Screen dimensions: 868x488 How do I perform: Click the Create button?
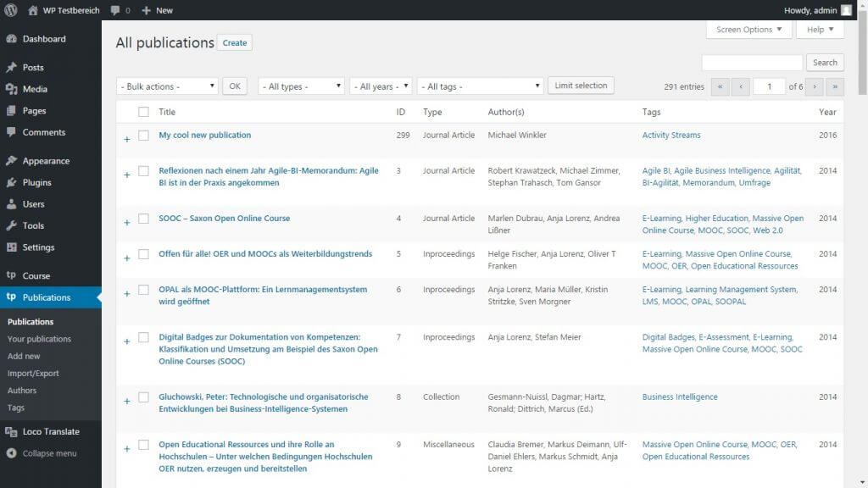pyautogui.click(x=235, y=43)
